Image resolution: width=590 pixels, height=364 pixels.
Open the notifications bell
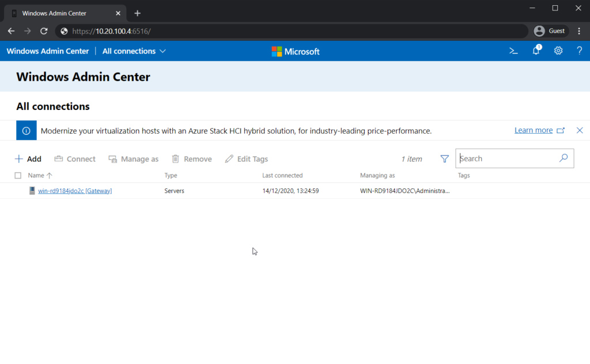coord(536,51)
